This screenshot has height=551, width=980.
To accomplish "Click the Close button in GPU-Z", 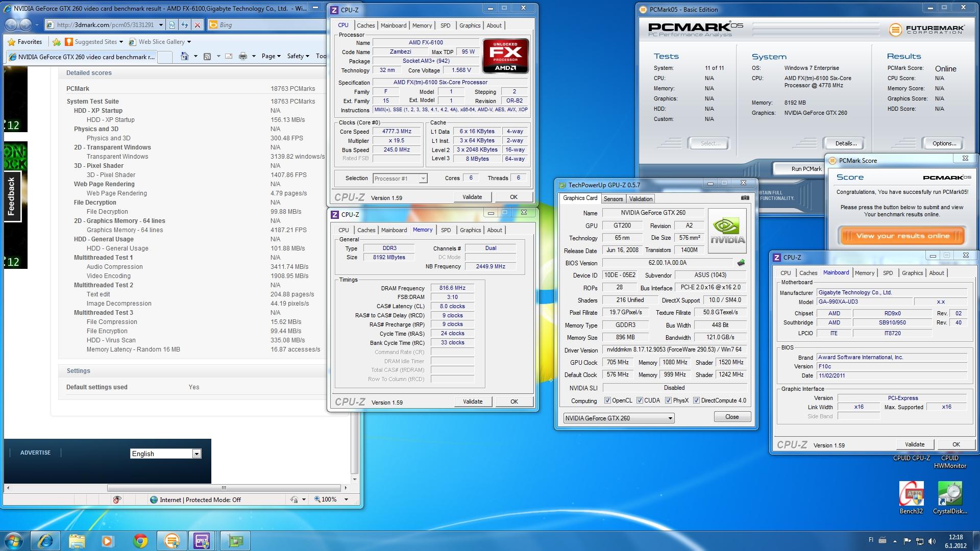I will click(x=732, y=417).
